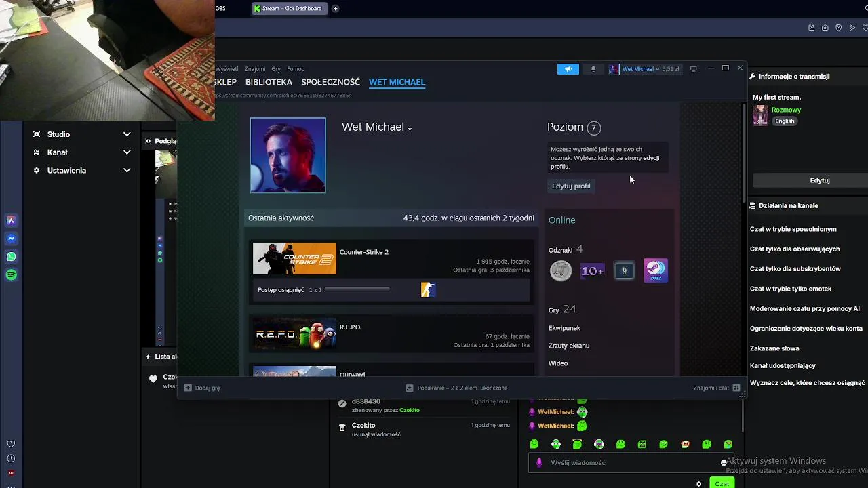Open history clock icon in browser sidebar

click(11, 459)
